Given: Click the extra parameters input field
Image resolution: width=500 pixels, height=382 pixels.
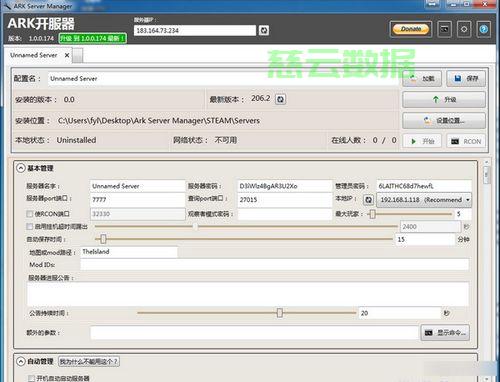Looking at the screenshot, I should point(254,333).
